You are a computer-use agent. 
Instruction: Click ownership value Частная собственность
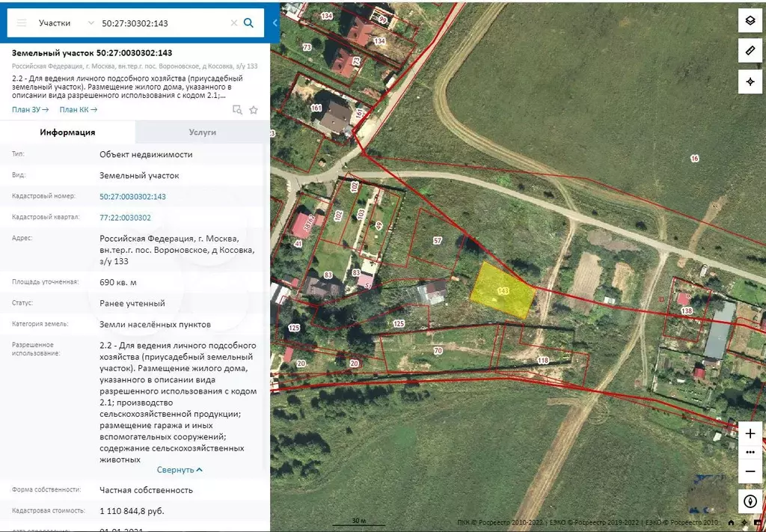[146, 490]
